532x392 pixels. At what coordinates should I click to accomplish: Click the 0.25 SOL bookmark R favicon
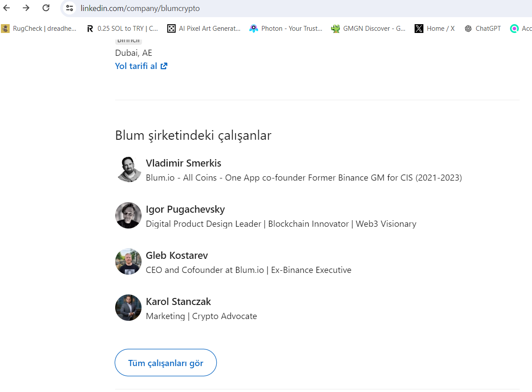[x=90, y=29]
